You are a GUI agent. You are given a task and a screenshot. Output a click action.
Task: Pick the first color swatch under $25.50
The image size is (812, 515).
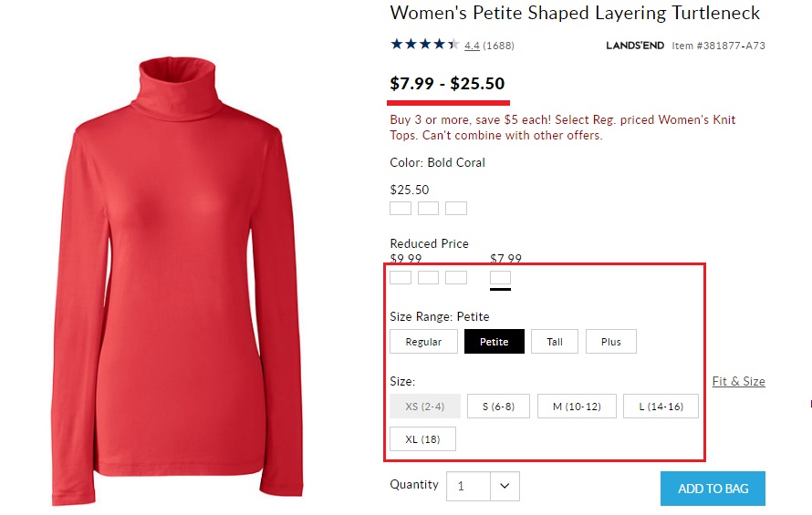pos(401,209)
